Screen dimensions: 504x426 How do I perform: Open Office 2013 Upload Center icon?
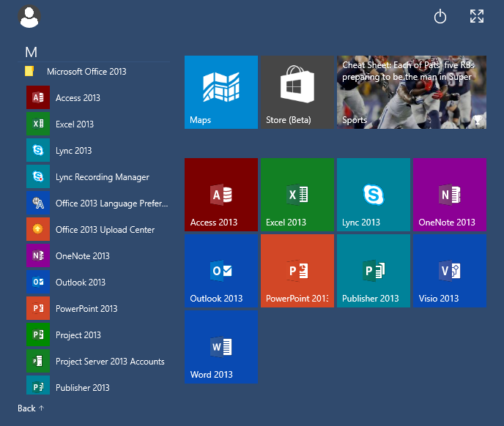(x=38, y=229)
